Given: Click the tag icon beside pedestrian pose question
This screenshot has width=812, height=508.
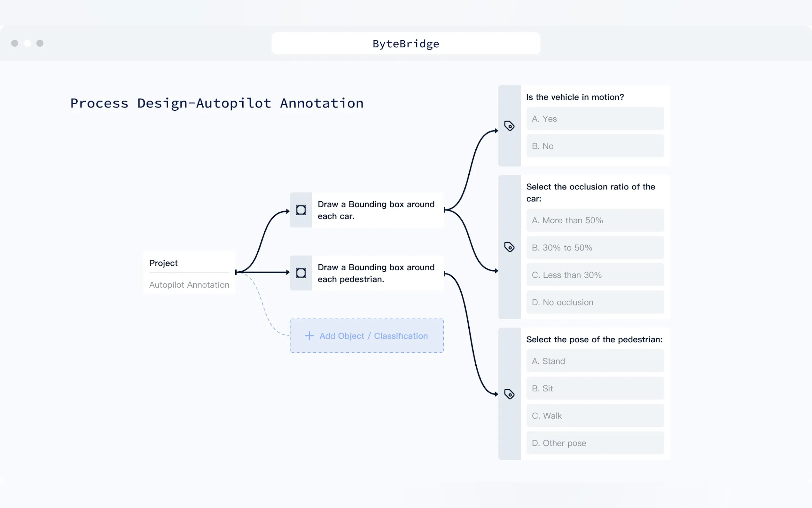Looking at the screenshot, I should tap(509, 394).
